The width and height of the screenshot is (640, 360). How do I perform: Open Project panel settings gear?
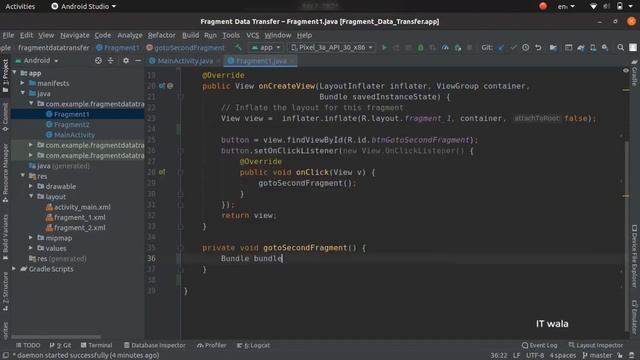pyautogui.click(x=126, y=60)
